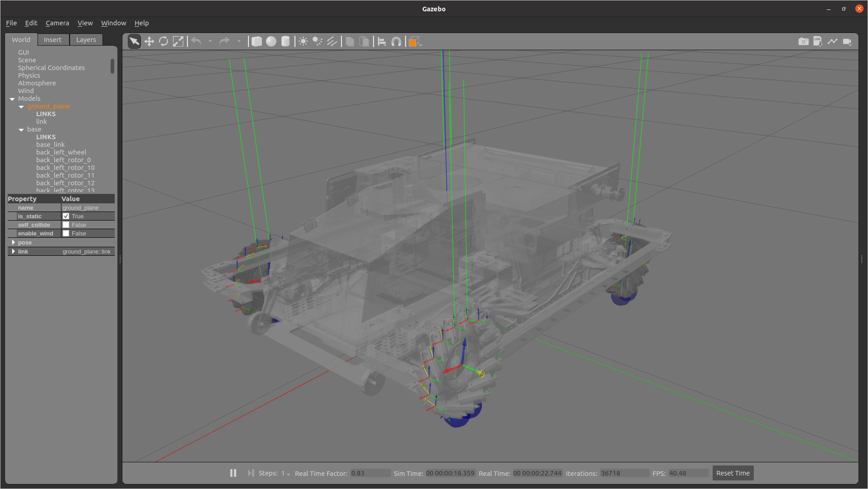Image resolution: width=868 pixels, height=489 pixels.
Task: Pause the simulation
Action: tap(233, 473)
